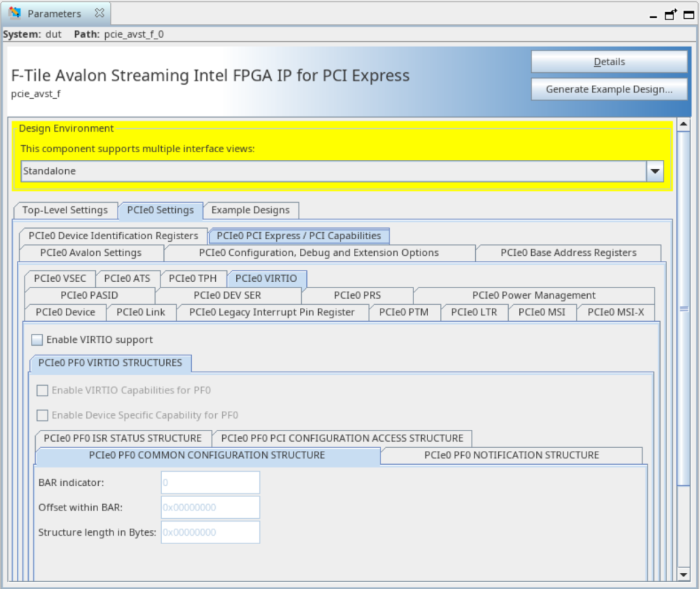The width and height of the screenshot is (700, 589).
Task: Select the PCIe0 Settings tab
Action: click(x=160, y=210)
